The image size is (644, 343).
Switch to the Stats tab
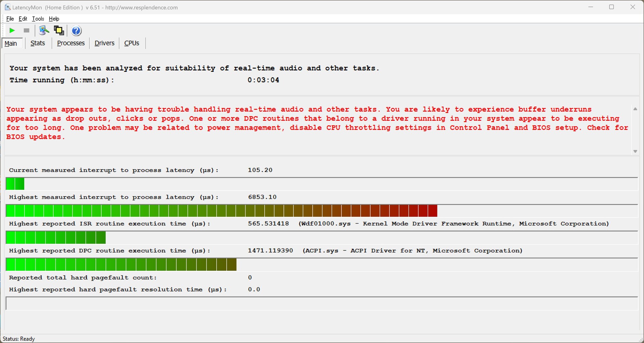[38, 43]
